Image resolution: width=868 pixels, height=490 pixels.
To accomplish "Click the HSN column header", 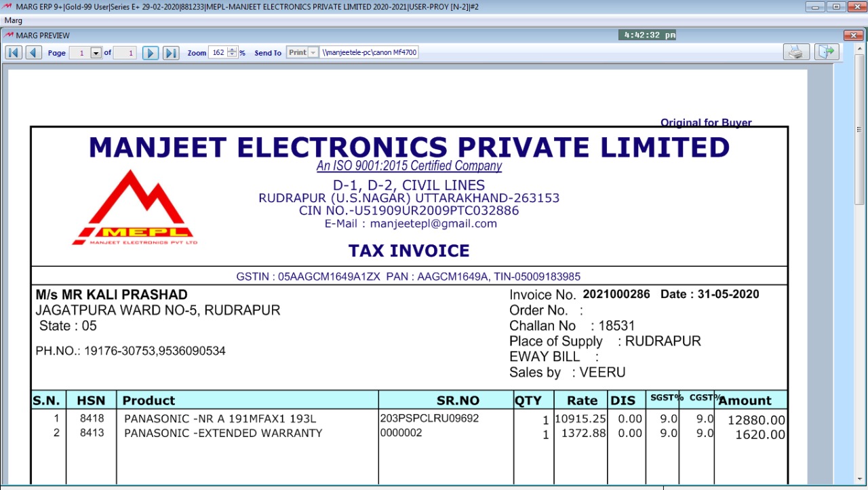I will (x=91, y=400).
